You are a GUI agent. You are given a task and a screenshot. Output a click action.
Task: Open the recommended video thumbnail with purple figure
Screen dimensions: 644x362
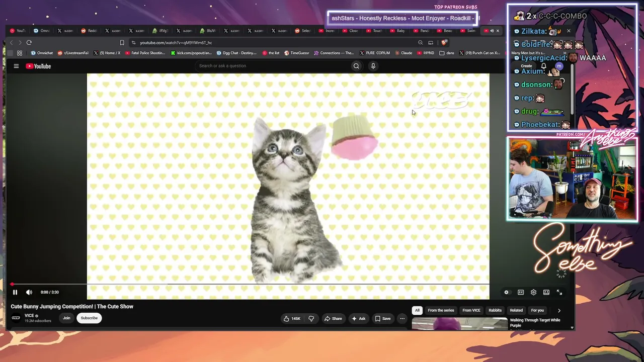460,324
